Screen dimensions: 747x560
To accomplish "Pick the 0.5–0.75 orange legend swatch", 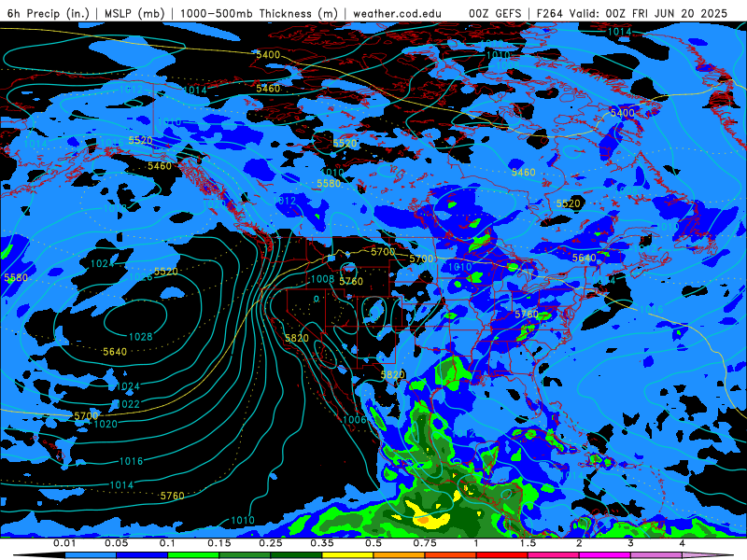I will click(x=400, y=555).
